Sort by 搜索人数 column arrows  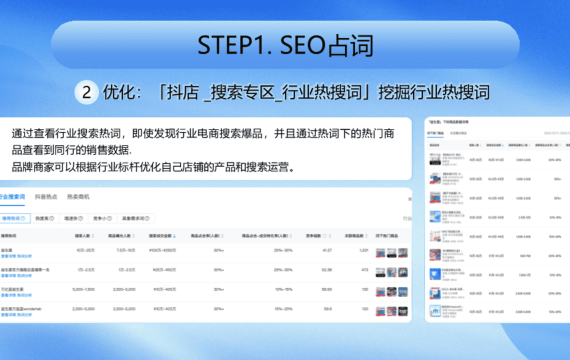point(93,236)
